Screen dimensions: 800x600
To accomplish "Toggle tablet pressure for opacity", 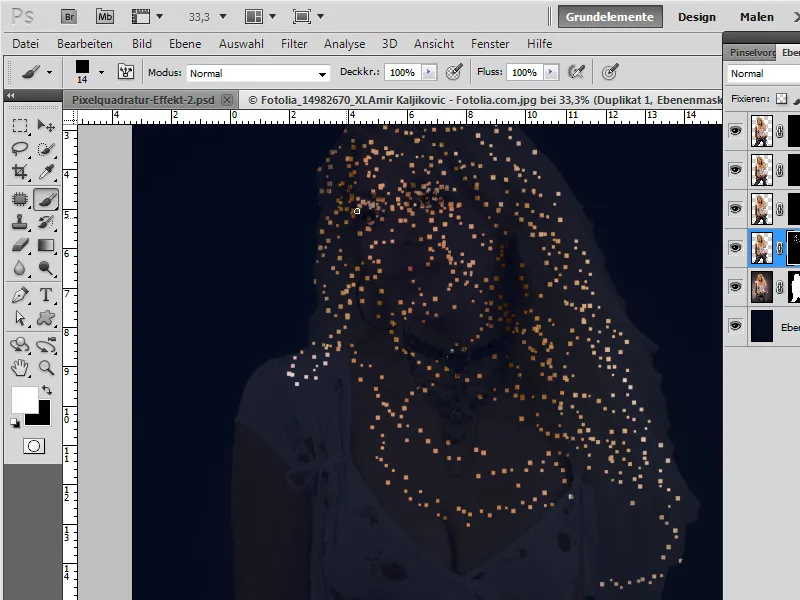I will [x=454, y=72].
